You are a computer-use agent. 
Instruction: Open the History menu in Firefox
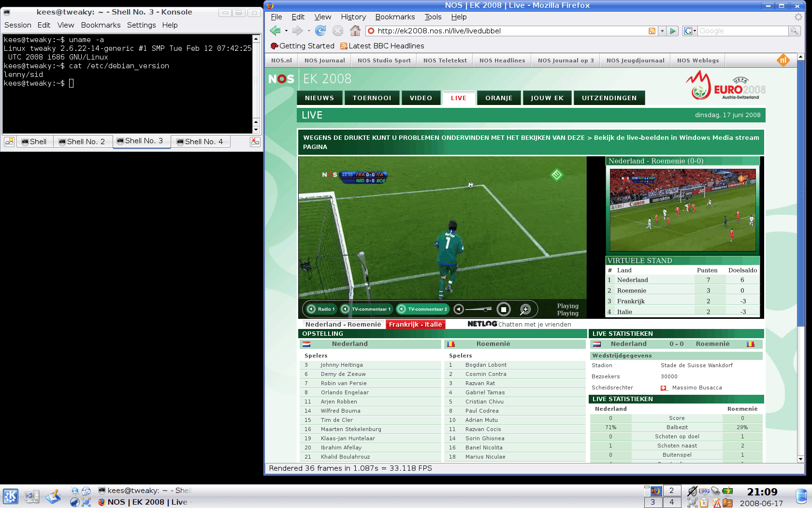point(353,17)
